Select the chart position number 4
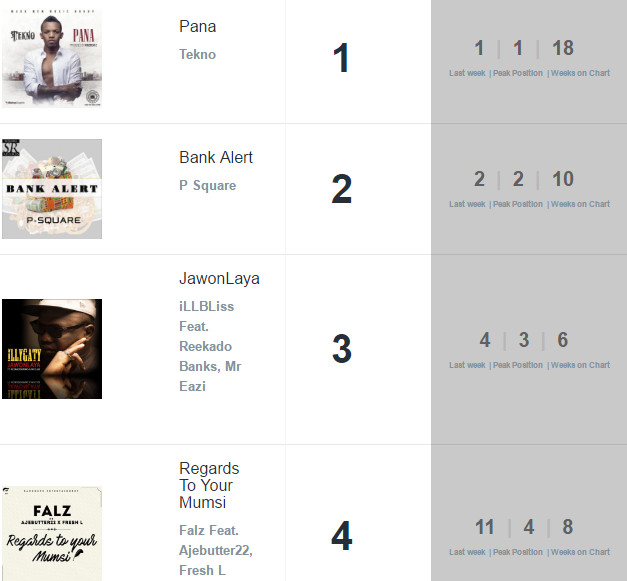627x581 pixels. [341, 535]
